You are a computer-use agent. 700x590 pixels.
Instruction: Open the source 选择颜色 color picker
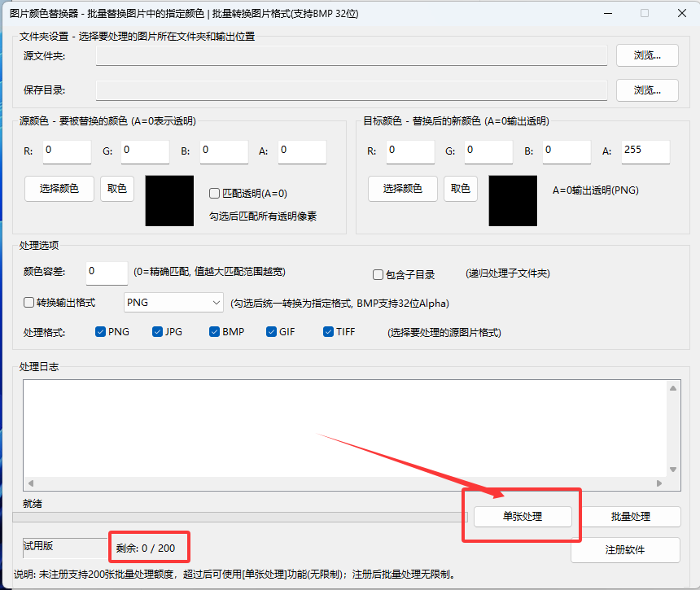[x=59, y=188]
